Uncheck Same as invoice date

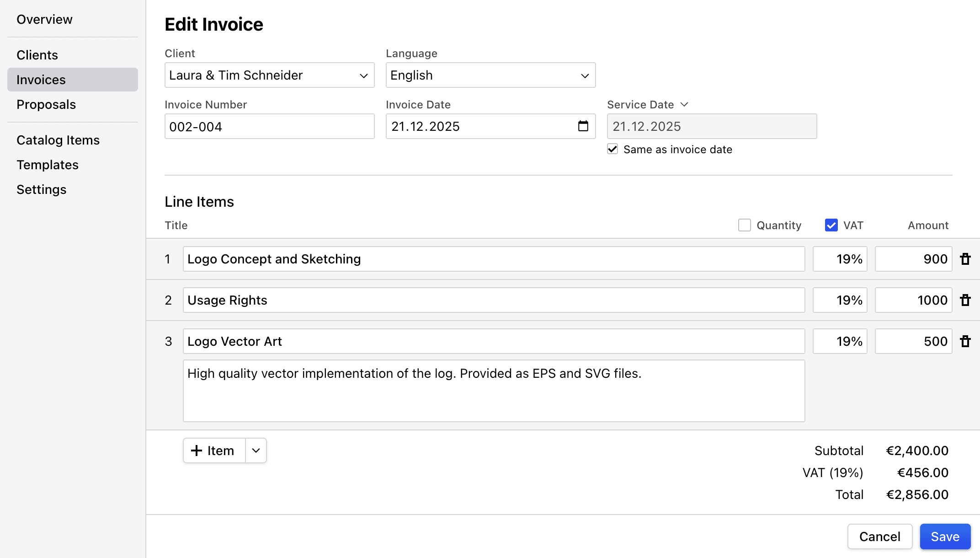[x=612, y=149]
